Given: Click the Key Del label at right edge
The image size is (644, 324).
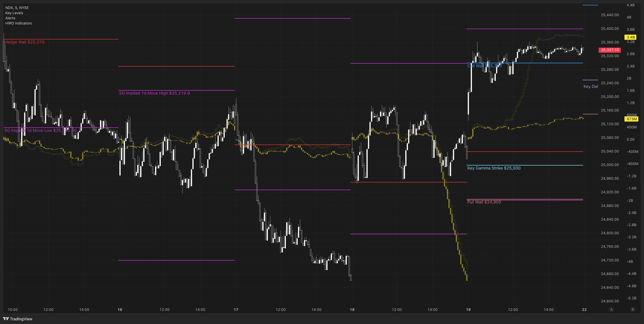Looking at the screenshot, I should (591, 86).
